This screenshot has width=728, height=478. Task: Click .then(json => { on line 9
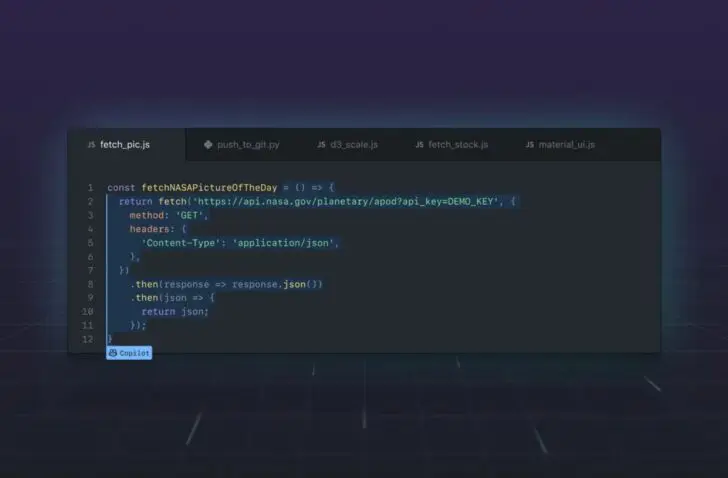pyautogui.click(x=172, y=298)
